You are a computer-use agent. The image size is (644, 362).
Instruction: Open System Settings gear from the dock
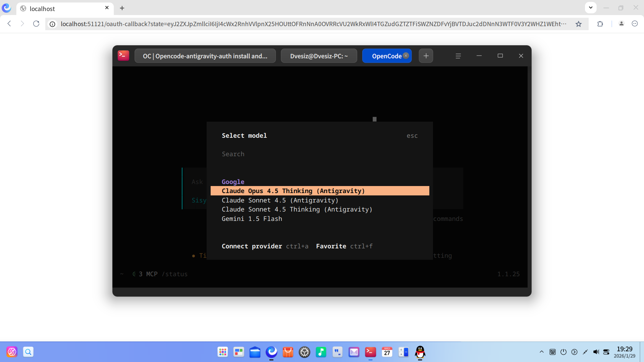[305, 352]
